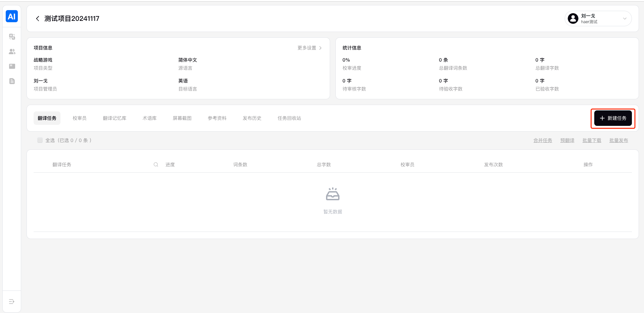Click the 合并任务 link

(x=542, y=140)
